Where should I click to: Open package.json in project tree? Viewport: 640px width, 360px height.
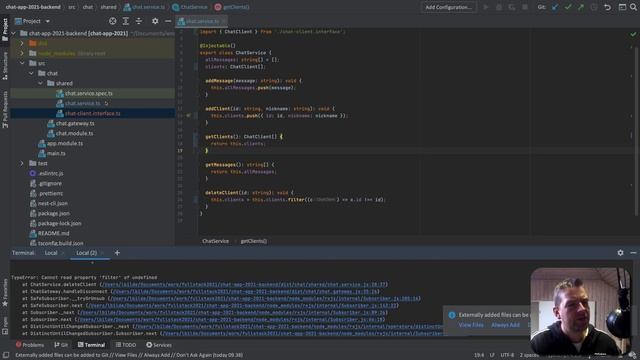pyautogui.click(x=53, y=213)
